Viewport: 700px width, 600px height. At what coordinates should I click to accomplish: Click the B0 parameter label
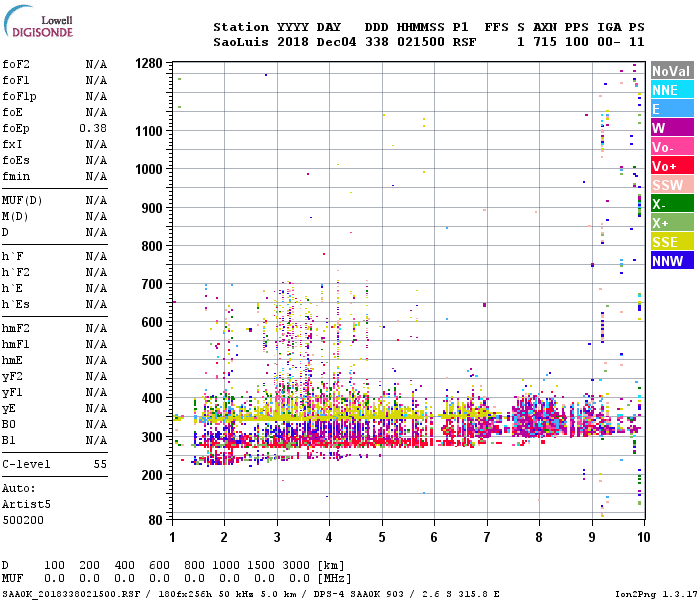tap(8, 425)
